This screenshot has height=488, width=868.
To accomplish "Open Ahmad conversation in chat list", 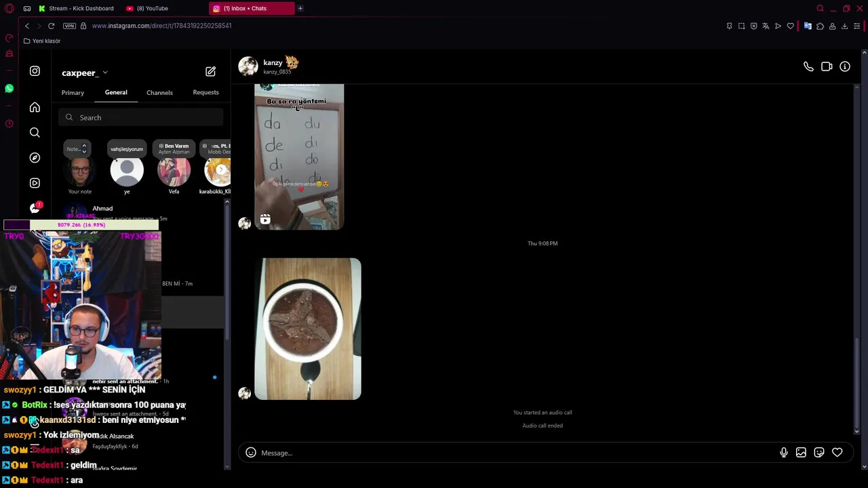I will [x=140, y=213].
